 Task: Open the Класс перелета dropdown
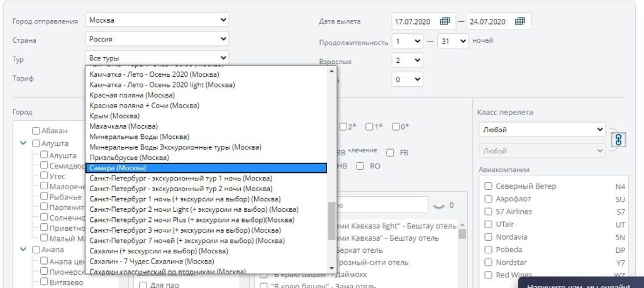tap(541, 130)
